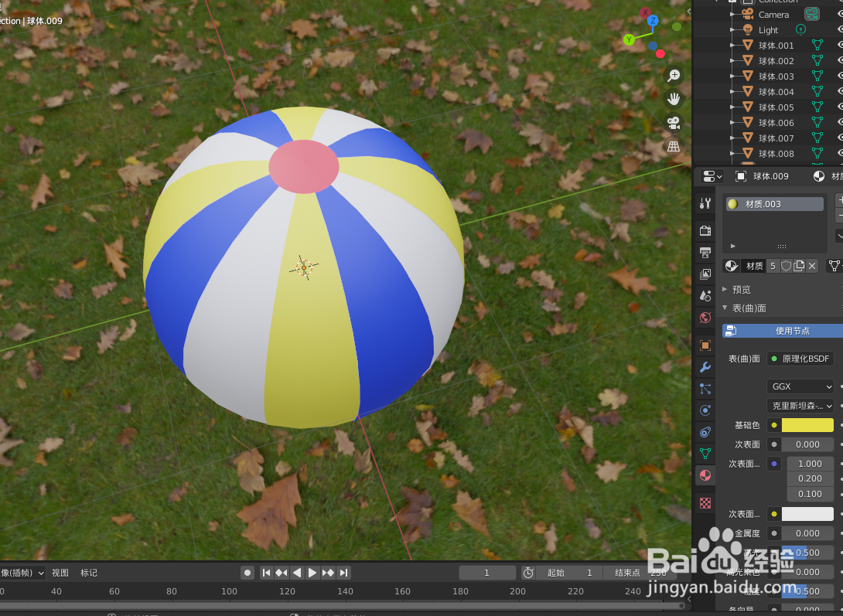Open the Output properties tab
The width and height of the screenshot is (843, 616).
705,252
